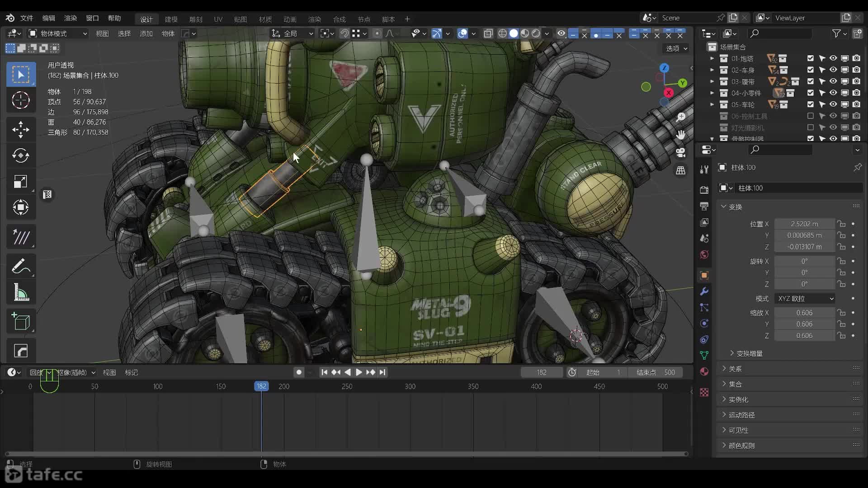The height and width of the screenshot is (488, 868).
Task: Toggle camera view in viewport gizmo
Action: [x=680, y=152]
